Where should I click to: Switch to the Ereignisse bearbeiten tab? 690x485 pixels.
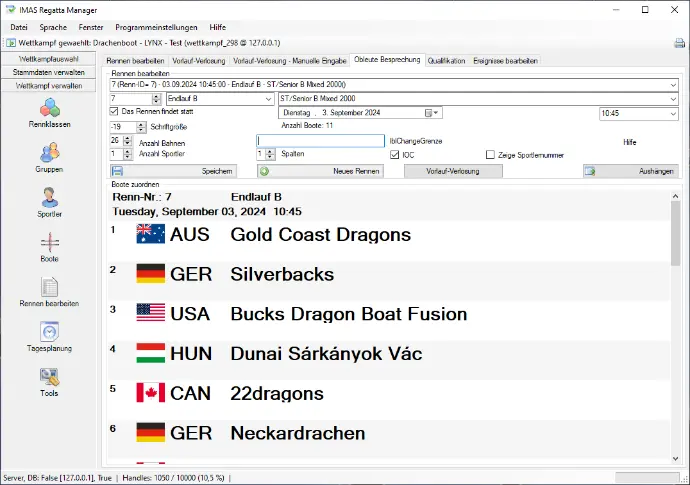coord(505,61)
